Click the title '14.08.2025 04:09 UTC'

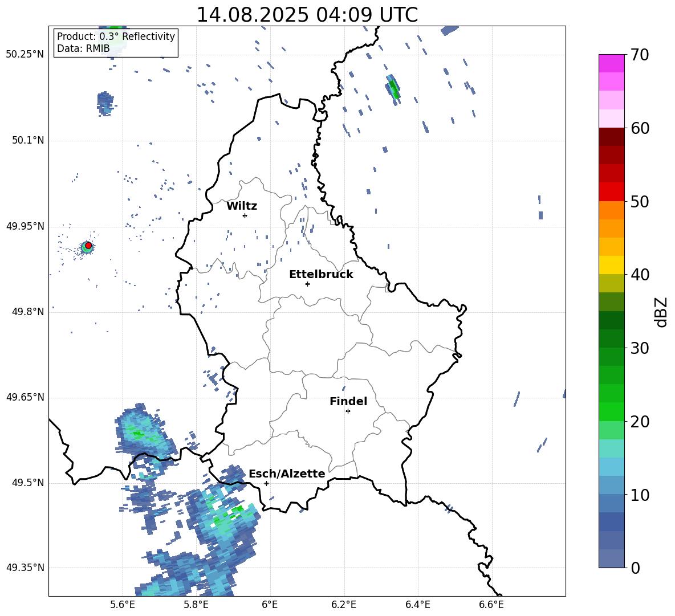click(307, 15)
